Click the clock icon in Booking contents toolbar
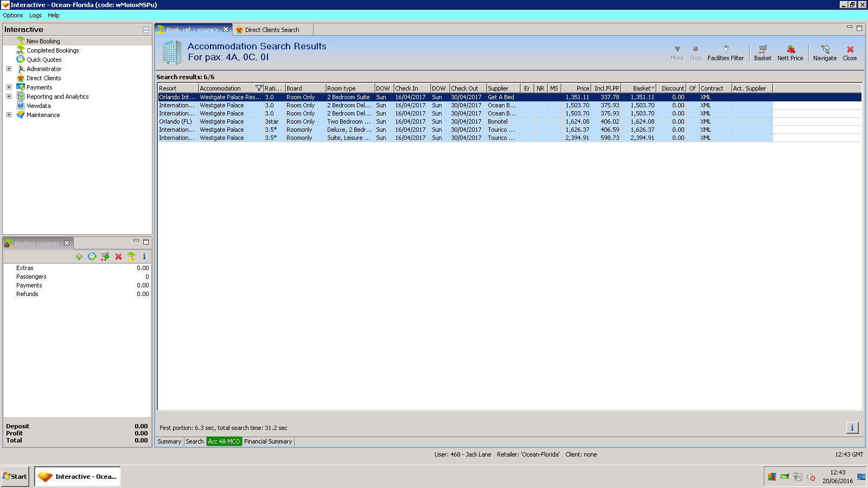868x488 pixels. coord(92,256)
